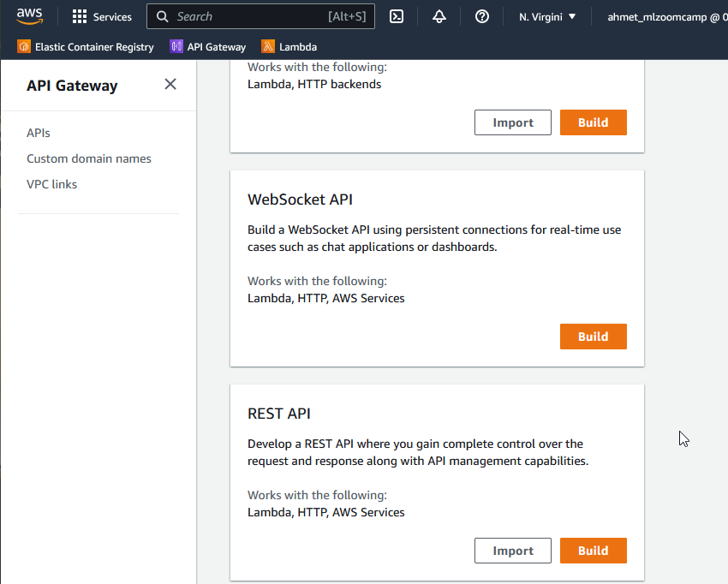Click REST API 'Lambda, HTTP, AWS Services' text

click(x=326, y=512)
